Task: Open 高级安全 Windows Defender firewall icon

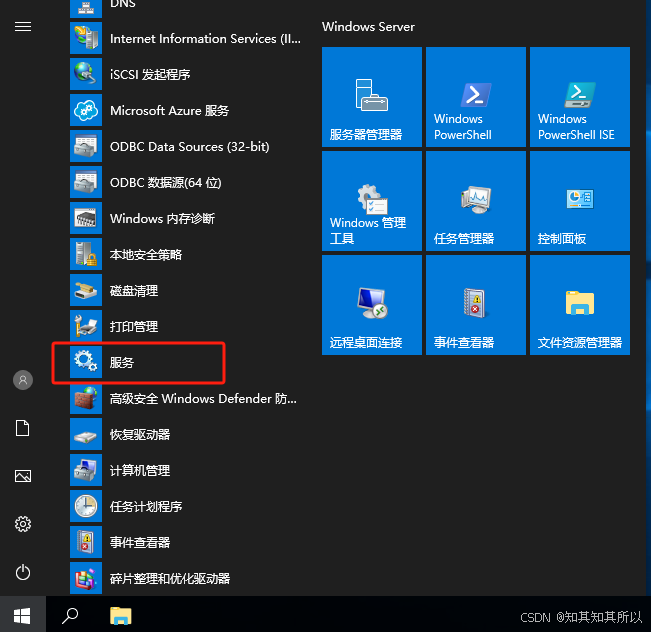Action: [86, 398]
